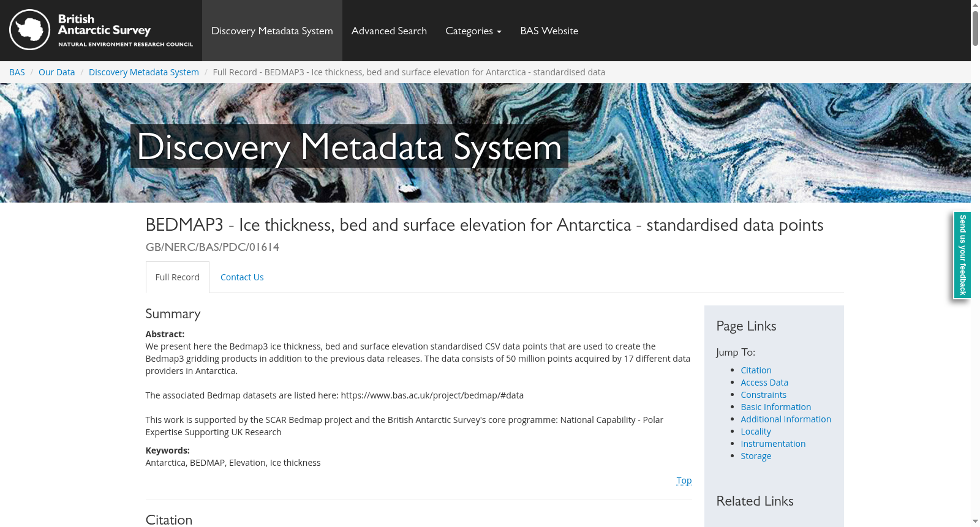Click the Citation section heading

click(169, 520)
